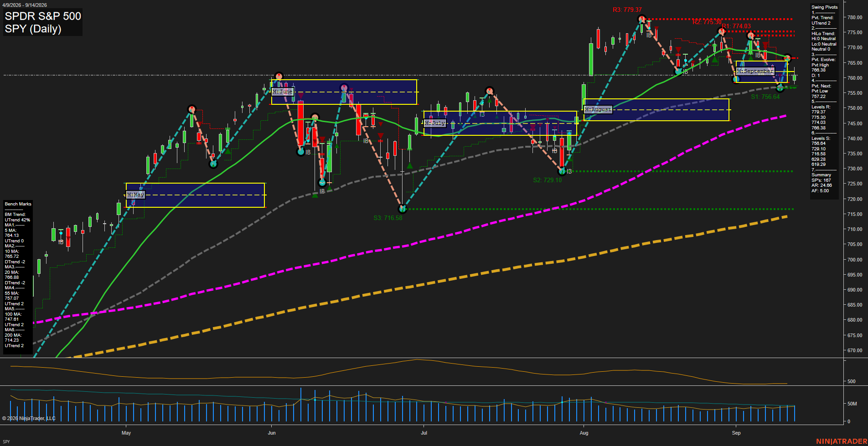Click the 55 MA value 757.07

12,298
